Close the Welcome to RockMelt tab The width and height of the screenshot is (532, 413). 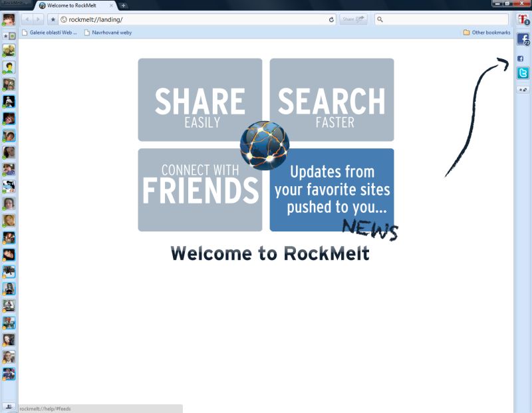click(x=111, y=5)
